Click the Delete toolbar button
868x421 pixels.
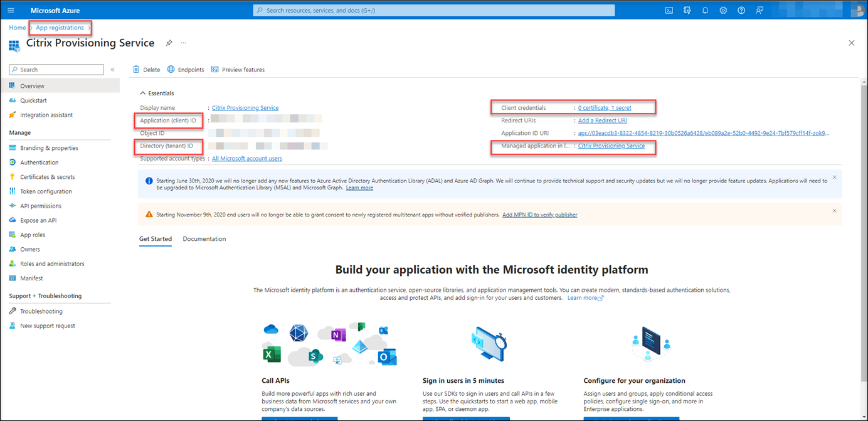[x=147, y=70]
